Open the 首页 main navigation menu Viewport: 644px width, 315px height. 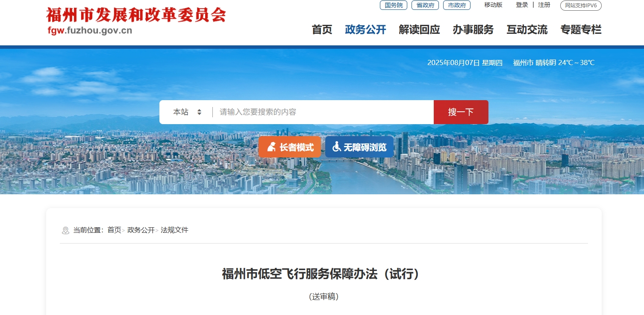322,30
